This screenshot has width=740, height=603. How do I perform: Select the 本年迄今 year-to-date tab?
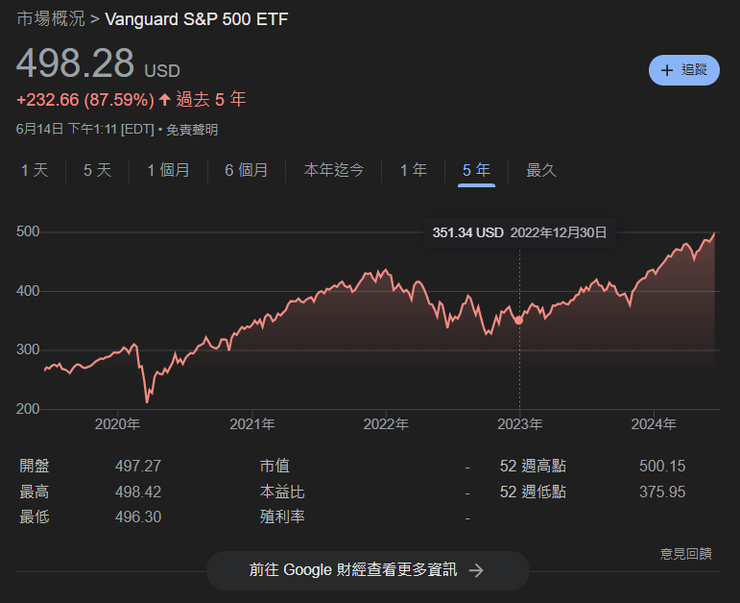(x=334, y=170)
